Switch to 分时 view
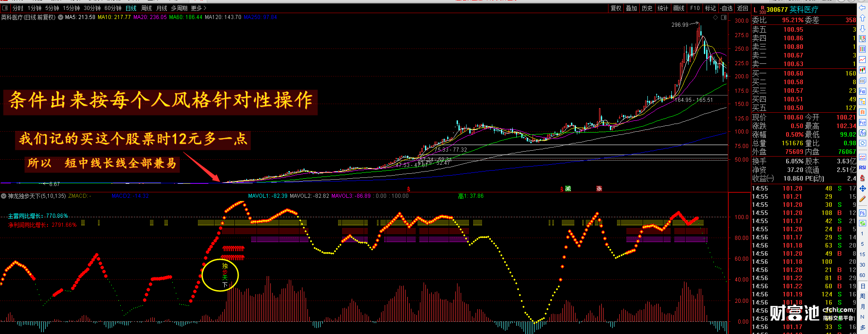868x334 pixels. 18,8
